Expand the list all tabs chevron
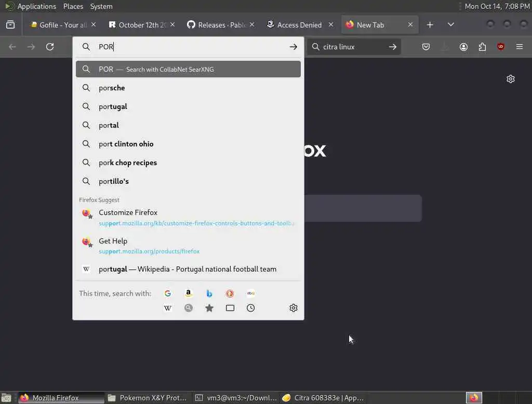 [x=450, y=25]
